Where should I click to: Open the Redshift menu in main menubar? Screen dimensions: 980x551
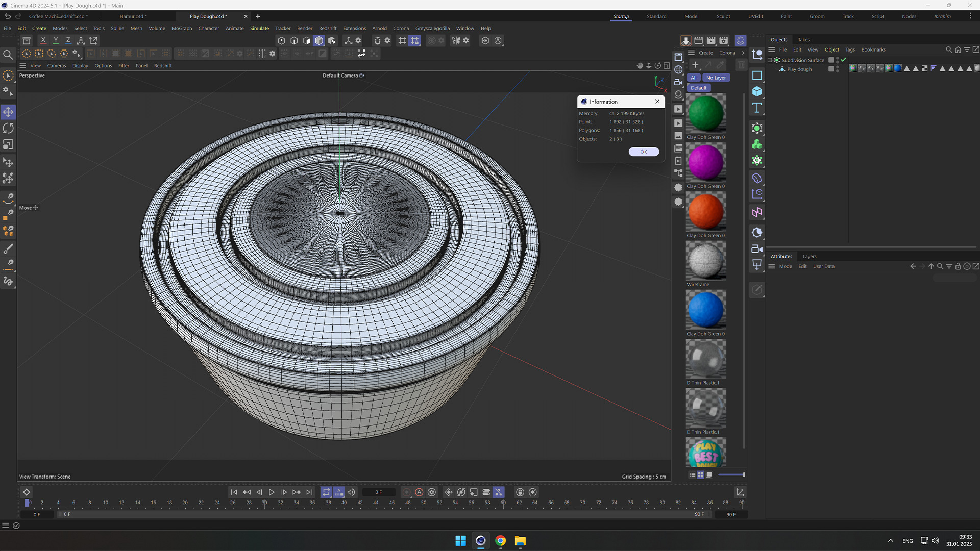point(328,28)
